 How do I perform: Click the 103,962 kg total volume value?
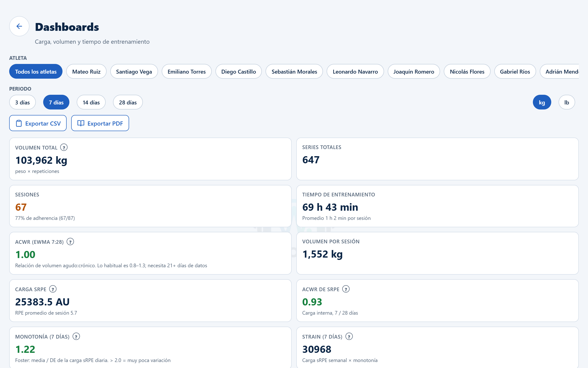(x=41, y=160)
